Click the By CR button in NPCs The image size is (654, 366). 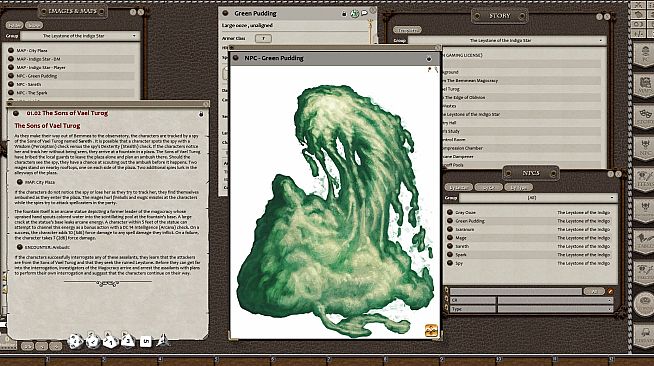(x=488, y=188)
